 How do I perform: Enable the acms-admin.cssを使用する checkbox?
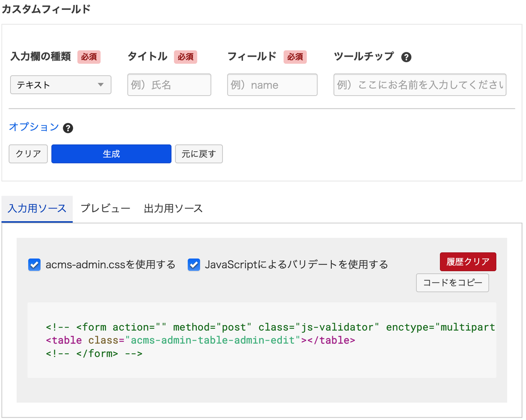tap(34, 265)
